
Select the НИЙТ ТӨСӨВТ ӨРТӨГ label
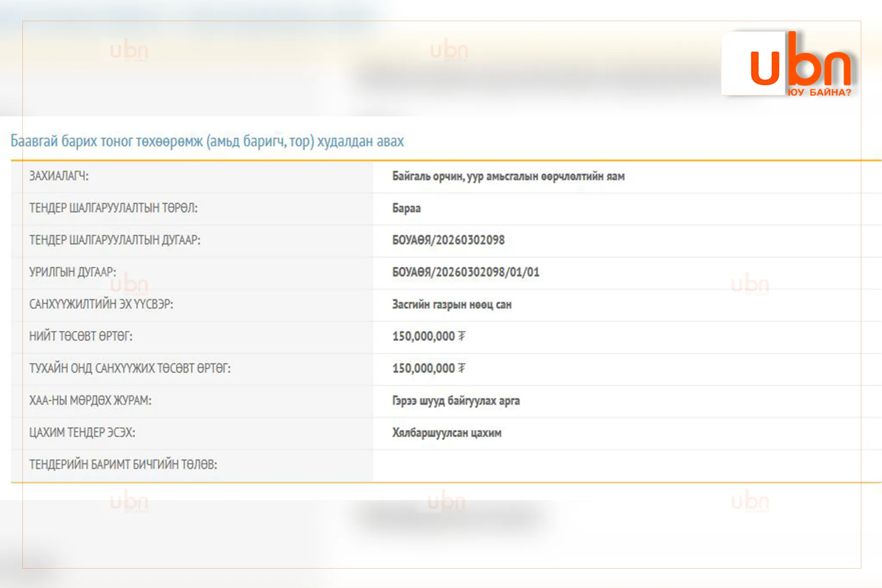pos(81,336)
